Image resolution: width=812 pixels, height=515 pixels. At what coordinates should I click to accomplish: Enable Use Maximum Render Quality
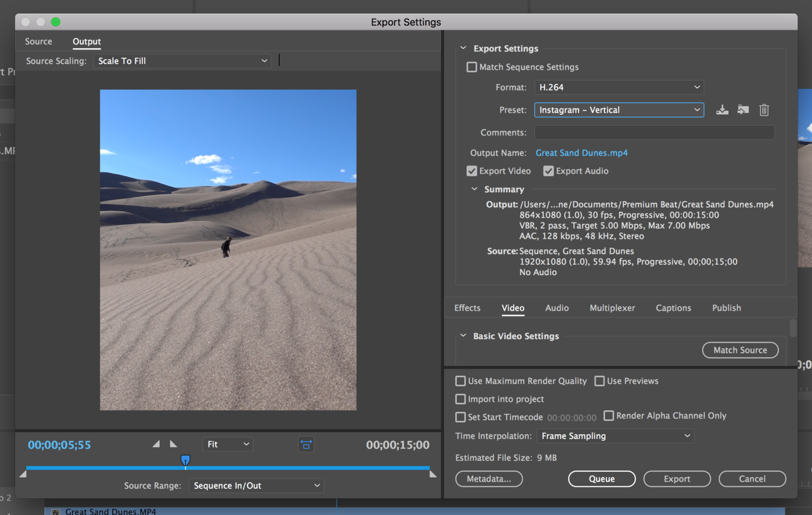pyautogui.click(x=461, y=381)
